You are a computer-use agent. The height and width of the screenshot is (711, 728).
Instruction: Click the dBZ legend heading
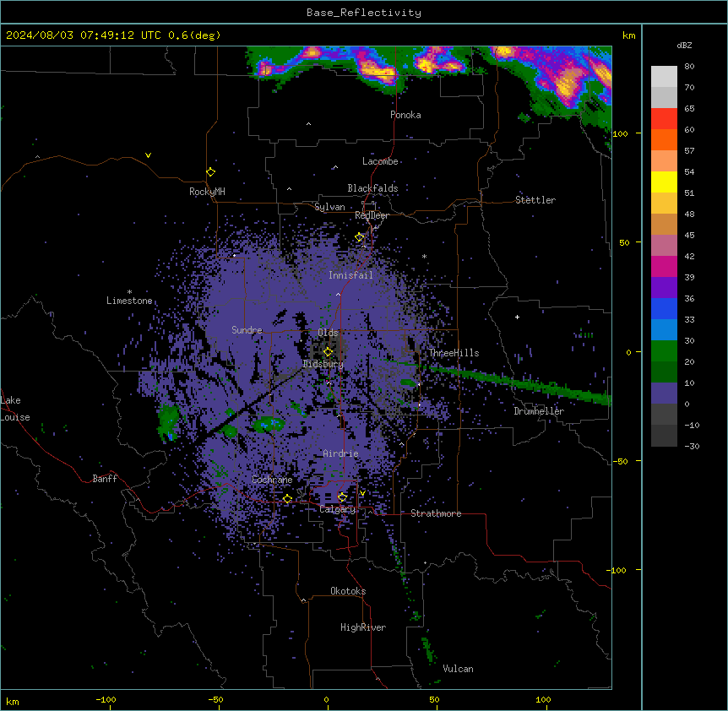684,45
